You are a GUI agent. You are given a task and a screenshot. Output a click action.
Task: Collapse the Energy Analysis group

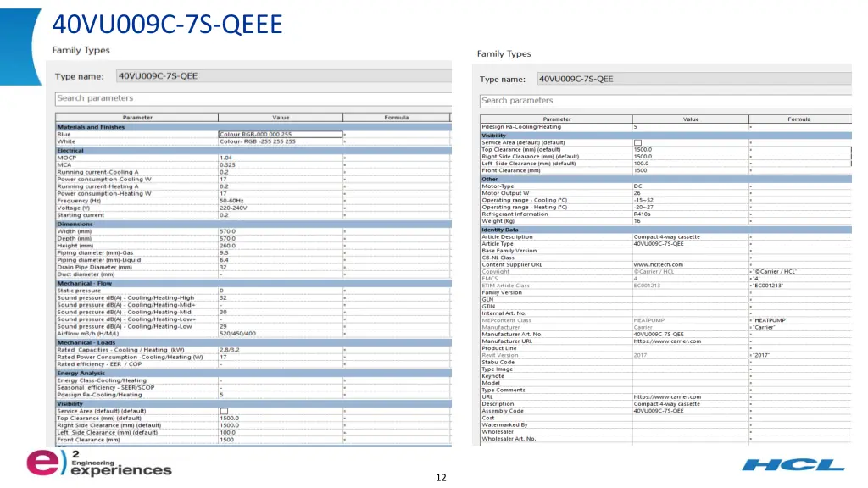pos(253,373)
